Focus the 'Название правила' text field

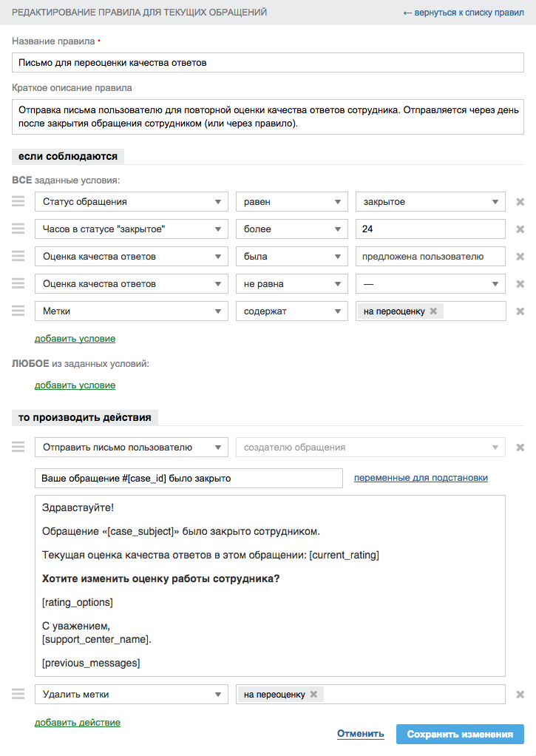(x=268, y=63)
